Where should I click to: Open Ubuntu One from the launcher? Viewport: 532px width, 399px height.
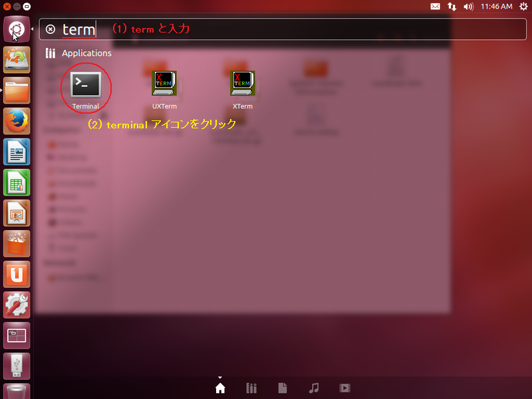(16, 274)
